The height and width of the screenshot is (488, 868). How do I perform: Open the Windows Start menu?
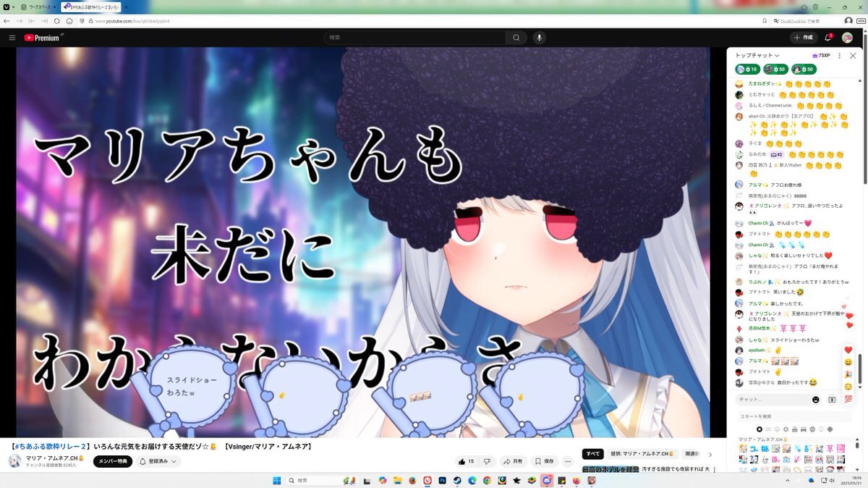pos(276,480)
